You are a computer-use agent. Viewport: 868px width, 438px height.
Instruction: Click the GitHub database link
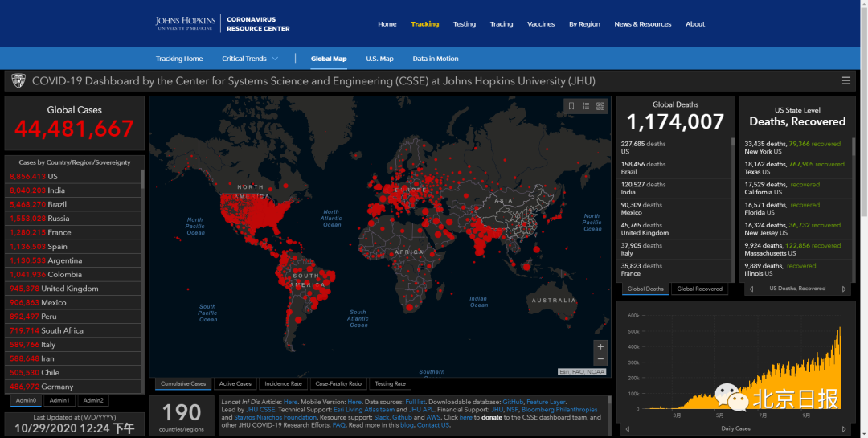click(x=513, y=402)
